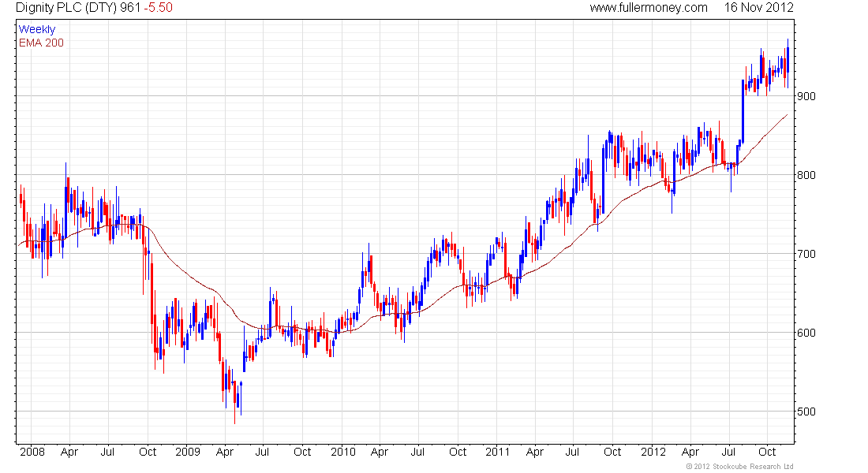Select the 'Weekly' period label
Viewport: 868px width, 473px height.
pos(36,29)
